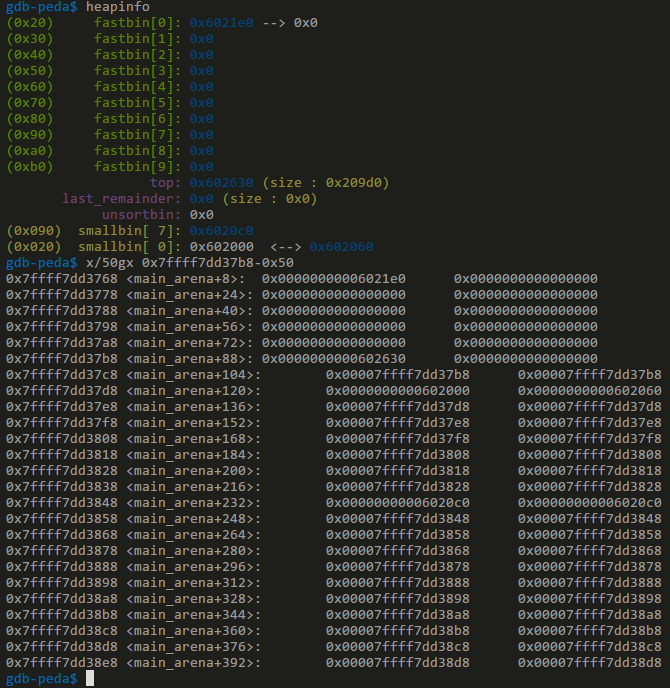
Task: Click the address 0x7ffff7dd3768 row label
Action: point(62,279)
